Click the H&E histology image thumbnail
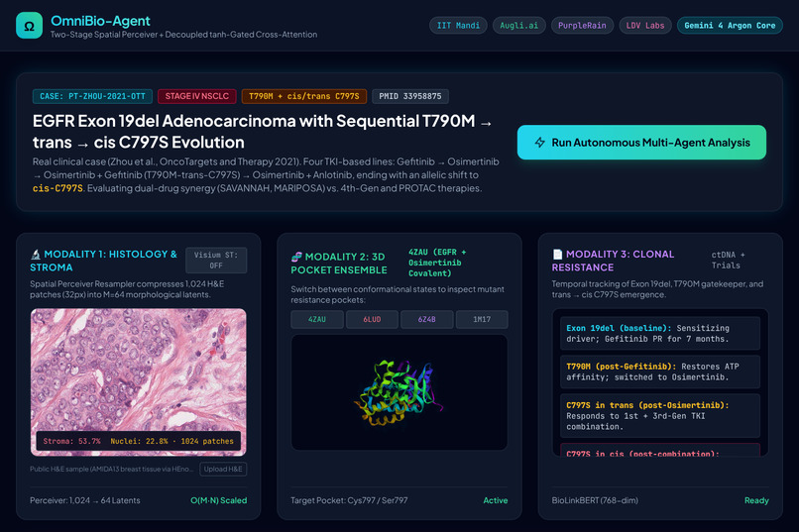Screen dimensions: 799x532 pos(138,381)
